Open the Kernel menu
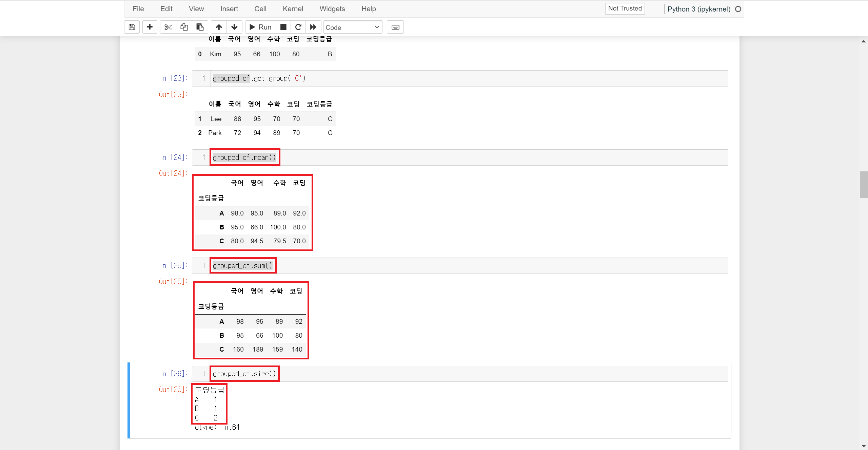This screenshot has width=868, height=450. click(293, 9)
